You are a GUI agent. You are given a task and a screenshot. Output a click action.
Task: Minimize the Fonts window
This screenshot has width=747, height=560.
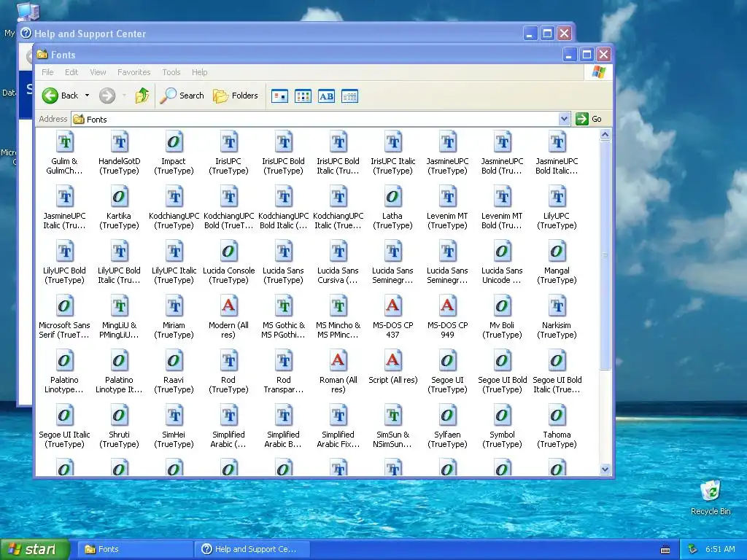pyautogui.click(x=569, y=55)
